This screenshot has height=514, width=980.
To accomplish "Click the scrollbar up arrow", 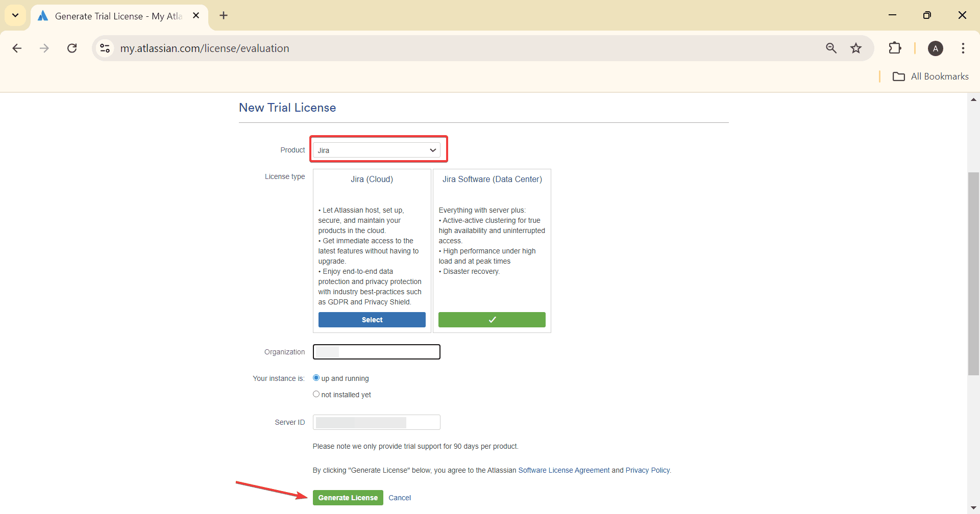I will pos(973,99).
